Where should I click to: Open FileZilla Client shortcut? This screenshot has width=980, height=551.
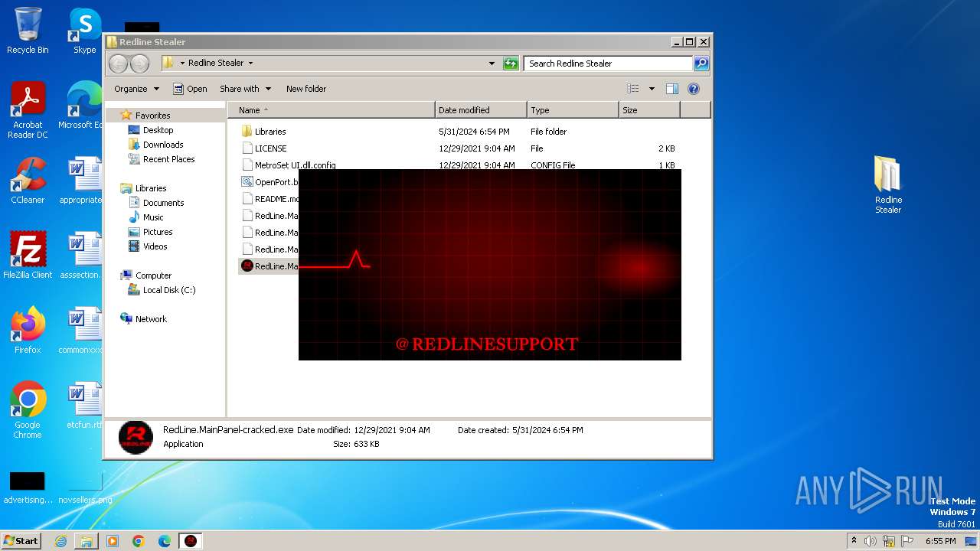click(x=28, y=256)
